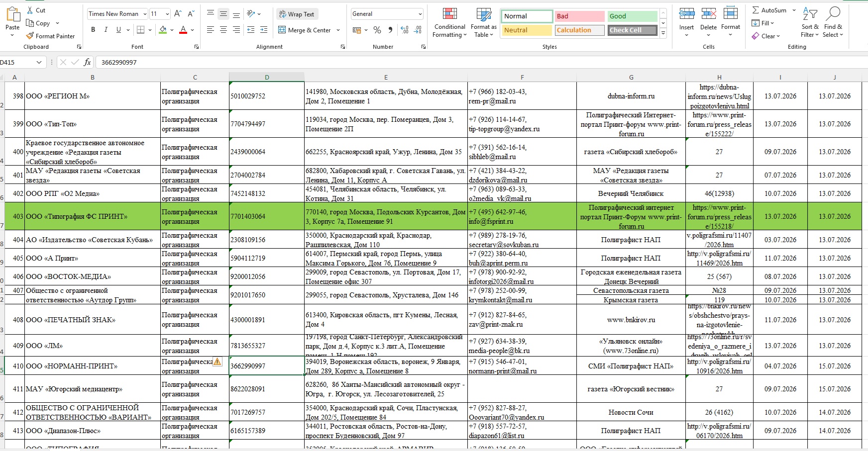Image resolution: width=868 pixels, height=451 pixels.
Task: Apply the Check Cell style
Action: [632, 30]
